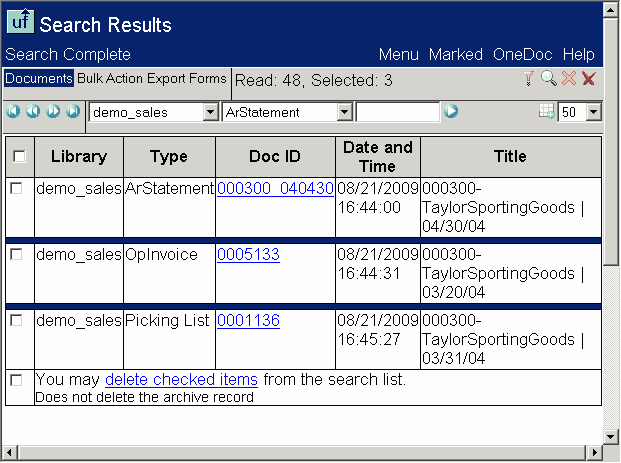
Task: Open the demo_sales library dropdown
Action: coord(210,113)
